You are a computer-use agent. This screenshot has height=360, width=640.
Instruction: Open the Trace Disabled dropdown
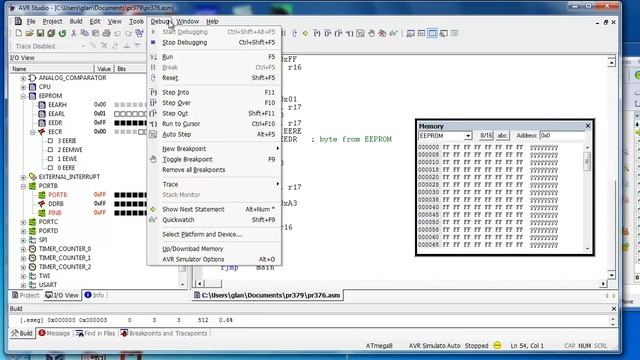tap(83, 46)
